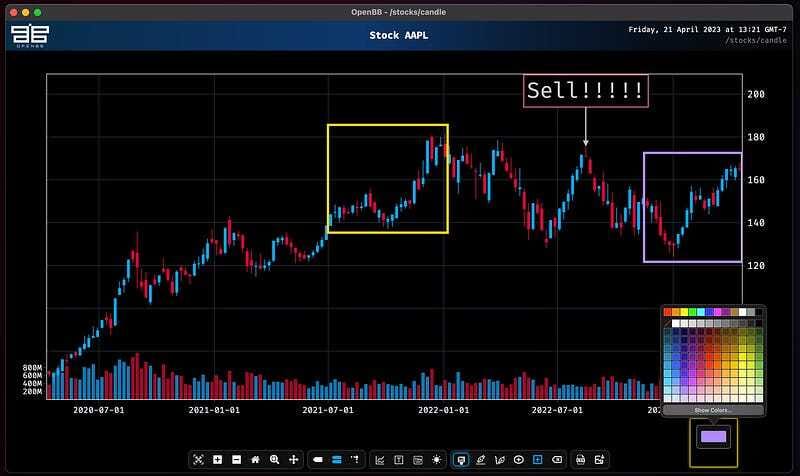Pick blue in top swatch row

[x=709, y=312]
